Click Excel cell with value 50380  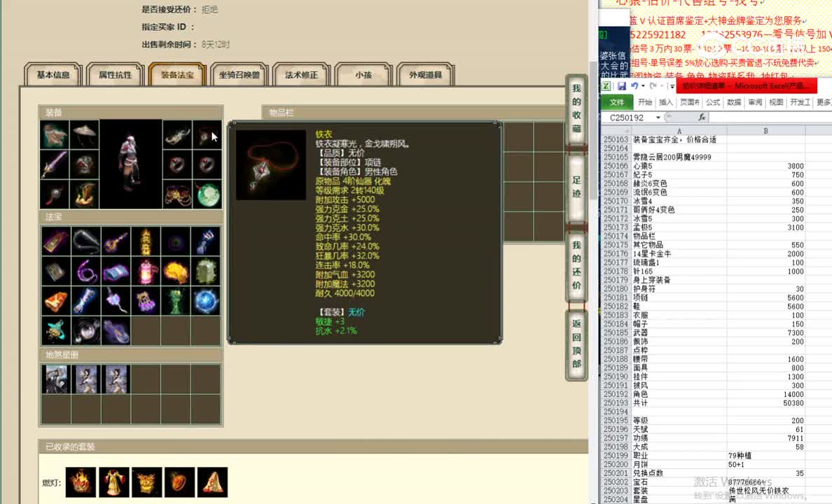pos(765,403)
